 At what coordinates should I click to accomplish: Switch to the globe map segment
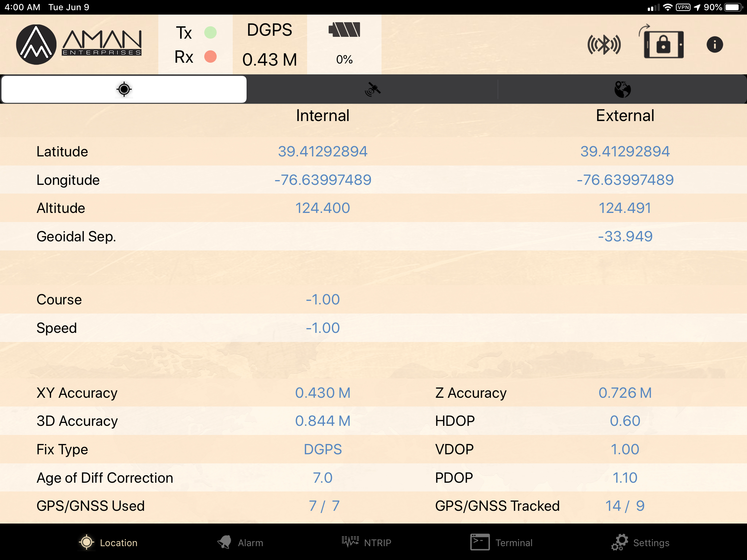click(x=622, y=89)
